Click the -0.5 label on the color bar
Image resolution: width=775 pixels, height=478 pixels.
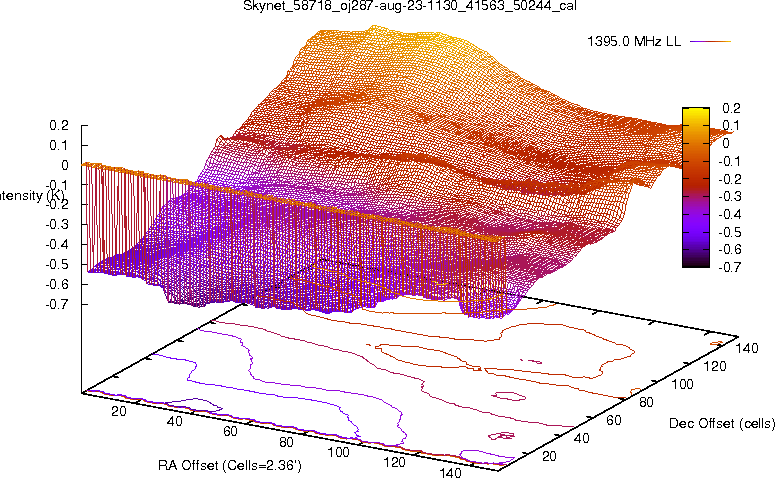coord(730,232)
